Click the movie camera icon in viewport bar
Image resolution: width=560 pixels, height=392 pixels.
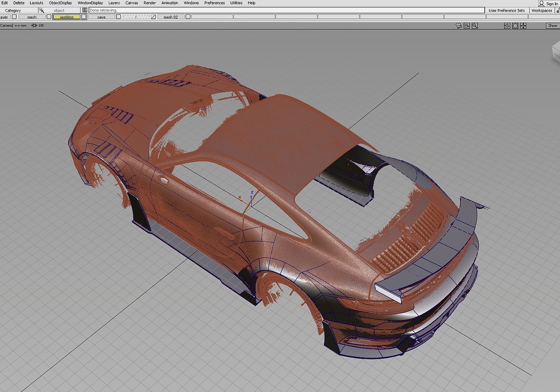(x=458, y=26)
